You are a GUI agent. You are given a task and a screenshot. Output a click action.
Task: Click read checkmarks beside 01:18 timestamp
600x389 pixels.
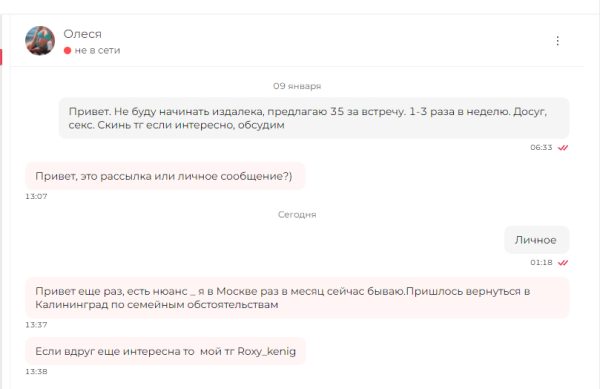[562, 262]
